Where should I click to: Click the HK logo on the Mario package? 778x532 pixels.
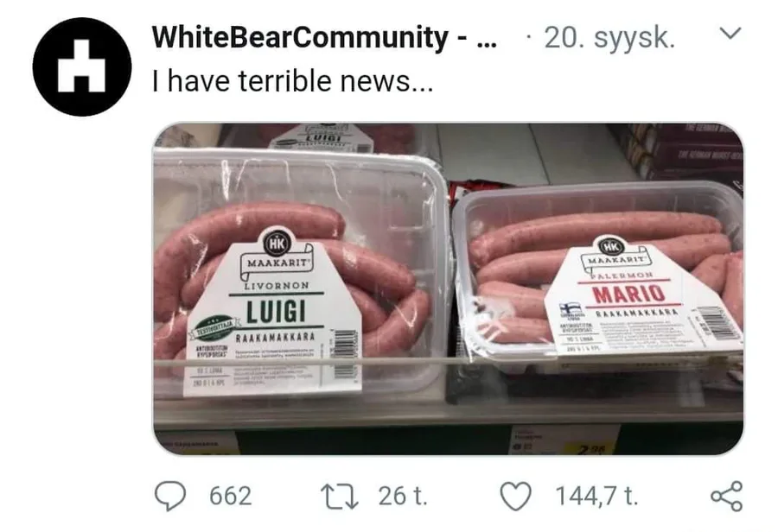coord(611,246)
